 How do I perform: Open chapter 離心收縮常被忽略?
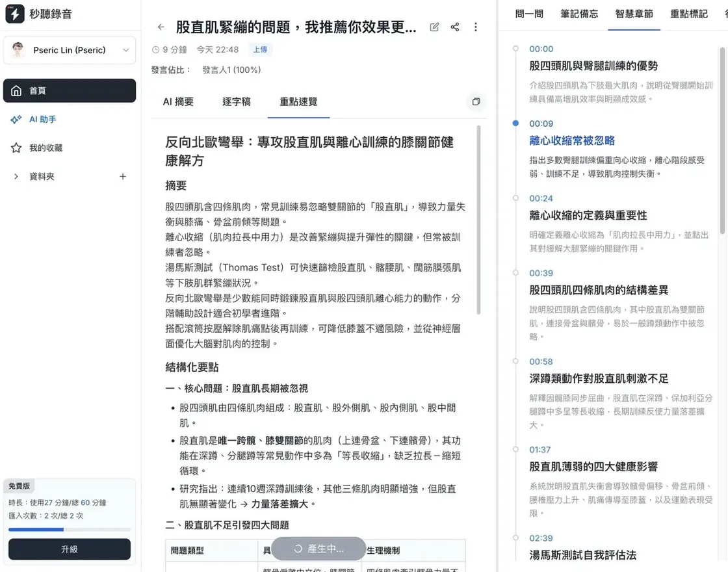[572, 140]
